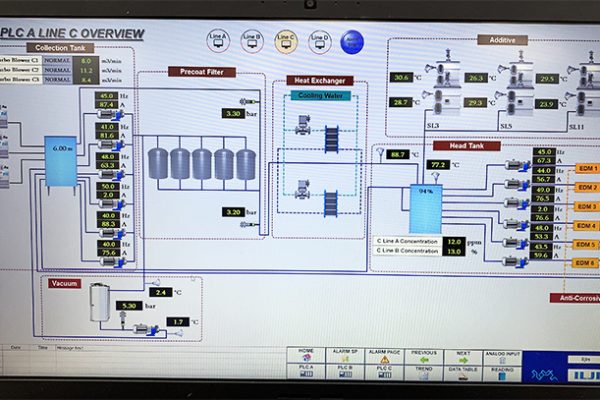Click the vacuum 5.30 bar reading
Image resolution: width=600 pixels, height=400 pixels.
[129, 306]
